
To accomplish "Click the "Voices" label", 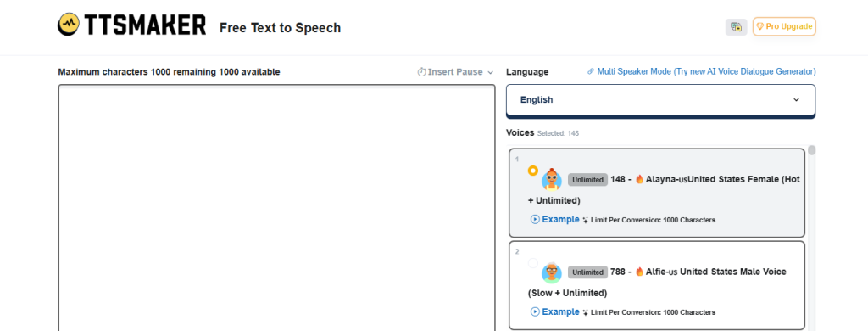I will point(520,133).
